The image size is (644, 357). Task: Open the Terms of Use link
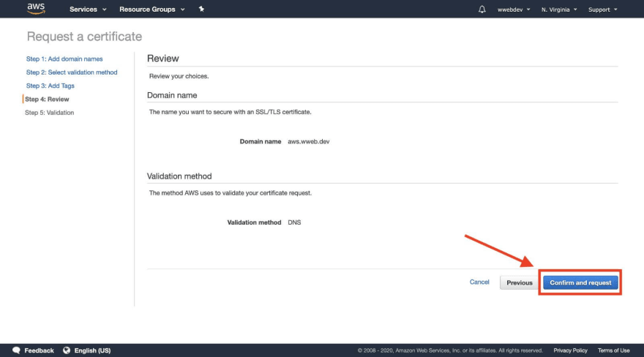(x=613, y=350)
